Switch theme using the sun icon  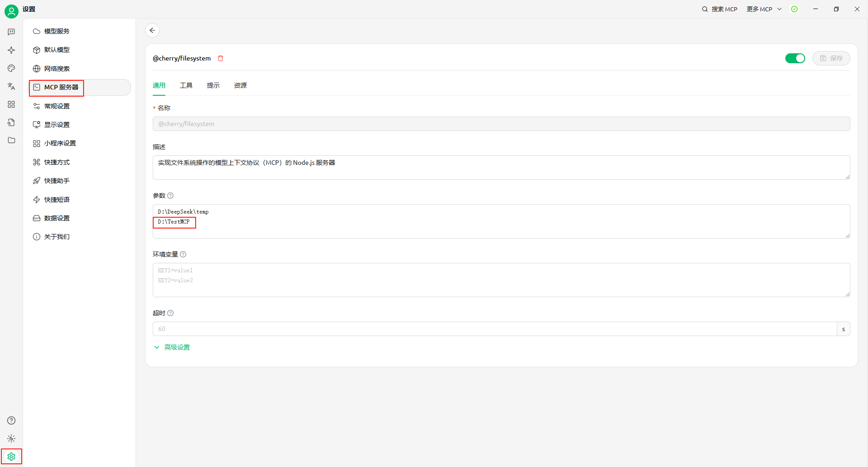coord(11,439)
